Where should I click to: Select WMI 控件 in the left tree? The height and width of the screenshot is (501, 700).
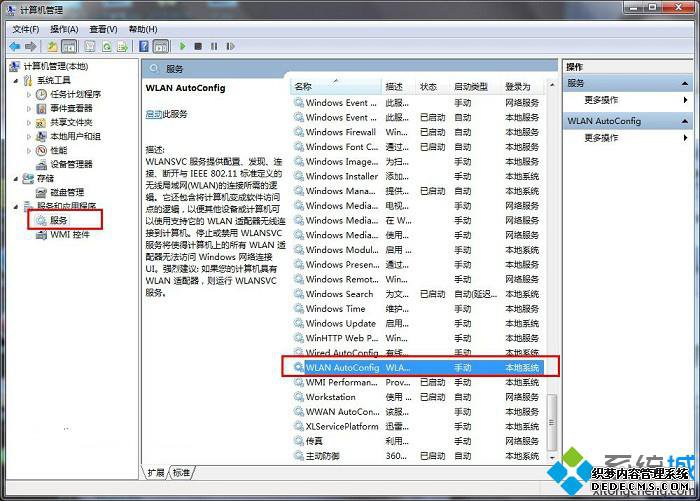tap(70, 234)
